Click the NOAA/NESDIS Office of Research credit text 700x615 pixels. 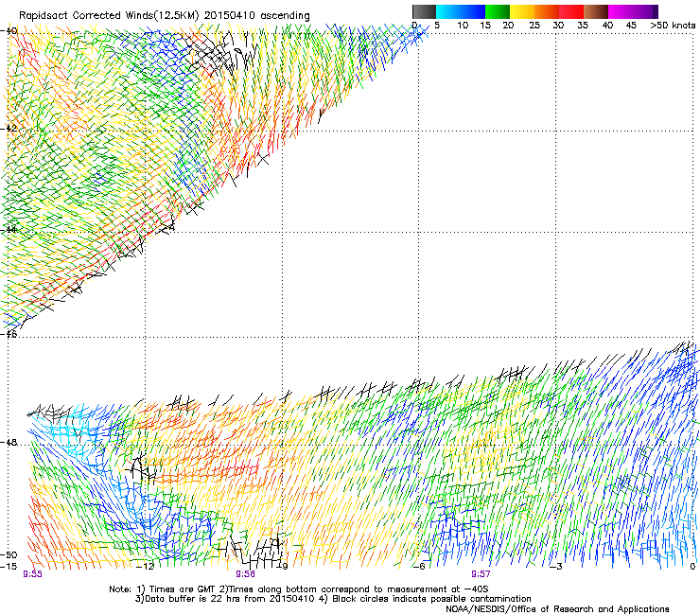(557, 608)
